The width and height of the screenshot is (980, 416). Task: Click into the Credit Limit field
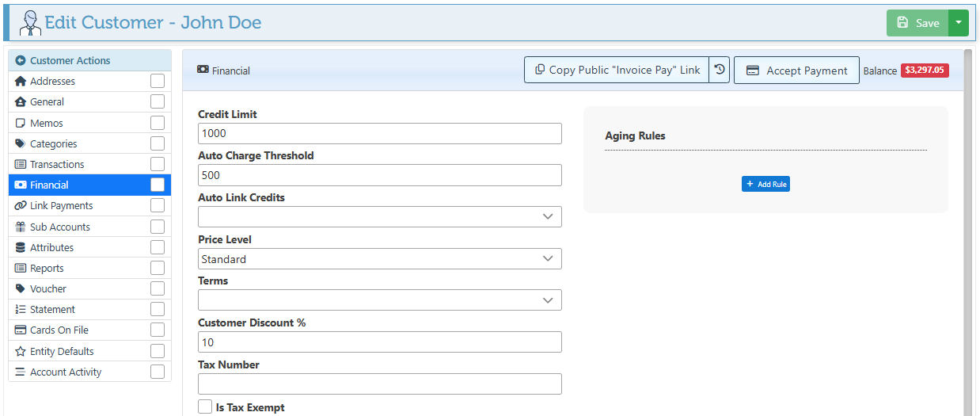379,134
